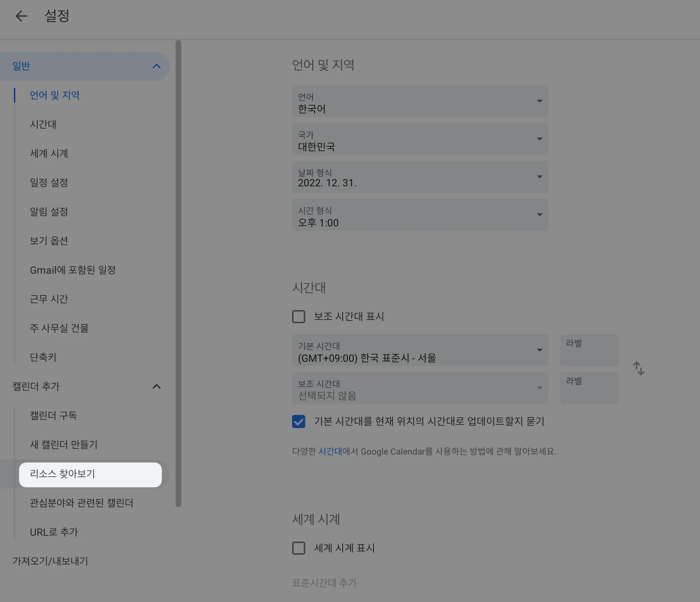Click the back arrow icon
This screenshot has width=700, height=602.
[21, 16]
